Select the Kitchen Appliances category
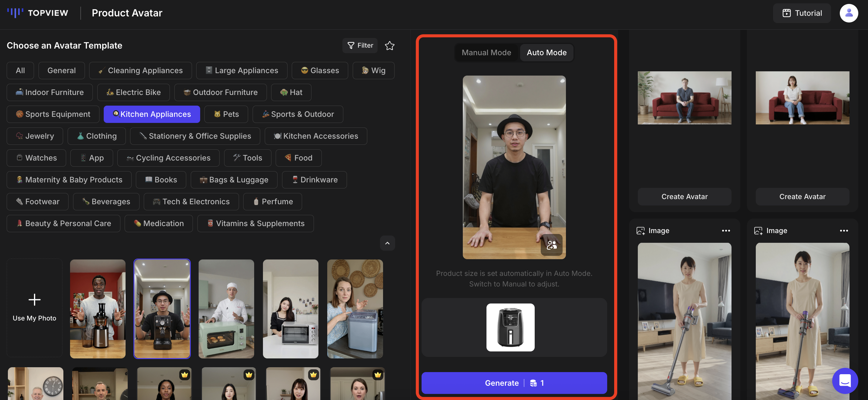The width and height of the screenshot is (868, 400). pyautogui.click(x=152, y=114)
